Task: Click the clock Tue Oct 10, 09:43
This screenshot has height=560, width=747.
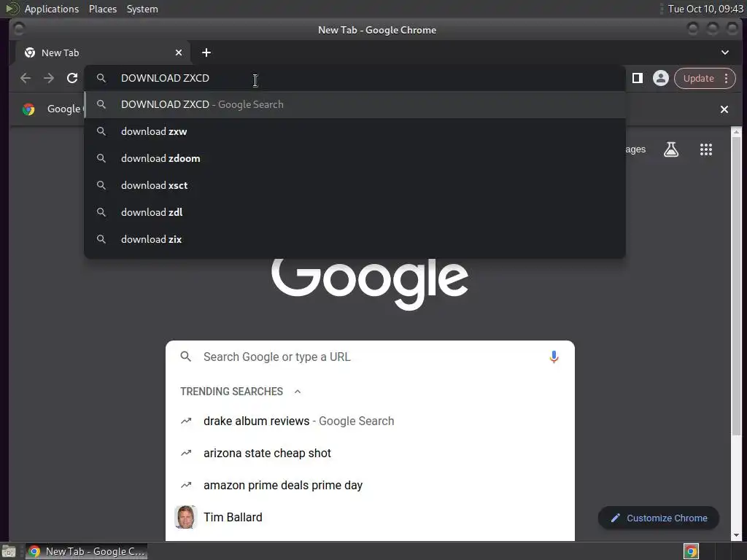Action: point(705,9)
